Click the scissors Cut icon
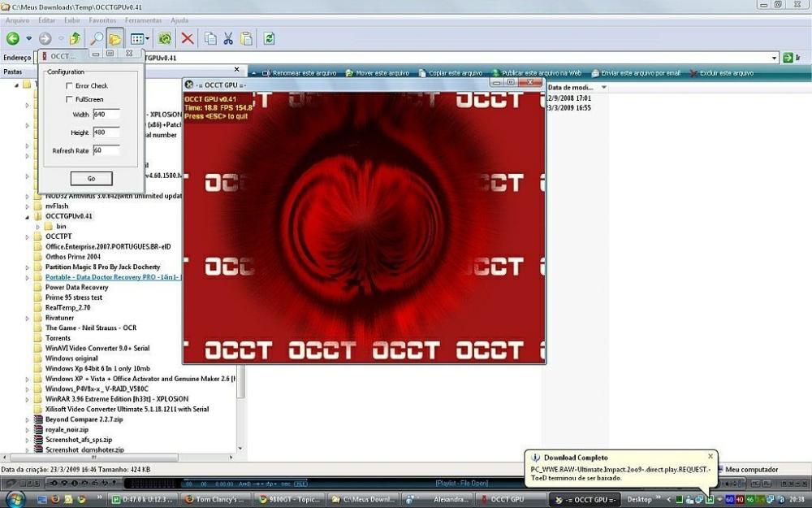This screenshot has height=508, width=812. (228, 38)
